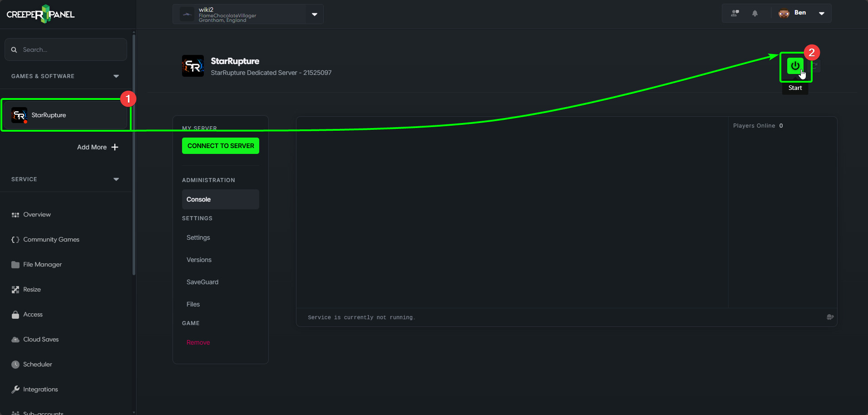The height and width of the screenshot is (415, 868).
Task: Click the user name Ben
Action: (x=800, y=13)
